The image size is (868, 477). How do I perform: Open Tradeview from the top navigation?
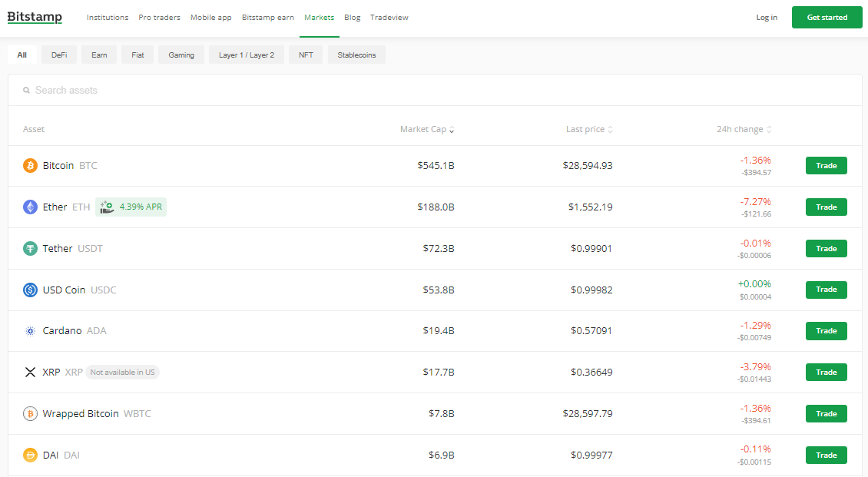tap(389, 17)
